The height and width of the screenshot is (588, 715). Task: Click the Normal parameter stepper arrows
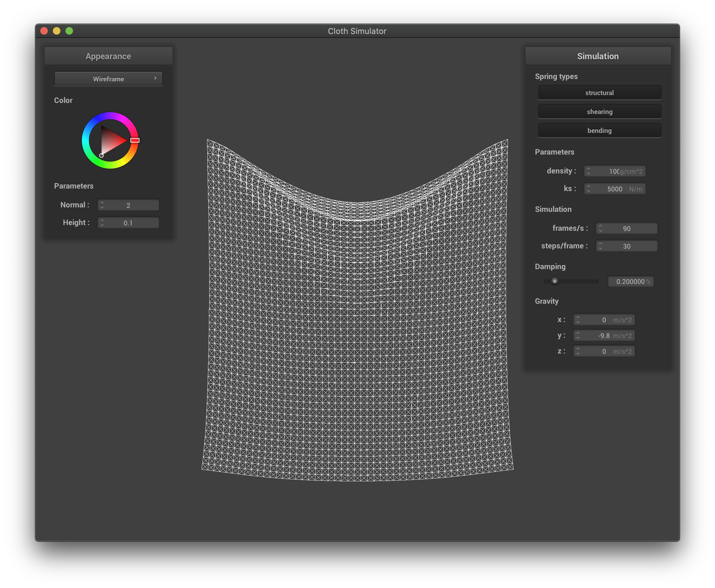pos(102,205)
